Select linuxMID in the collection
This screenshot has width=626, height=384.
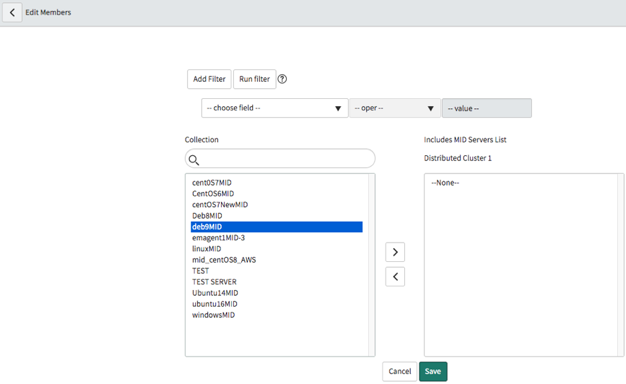tap(277, 249)
